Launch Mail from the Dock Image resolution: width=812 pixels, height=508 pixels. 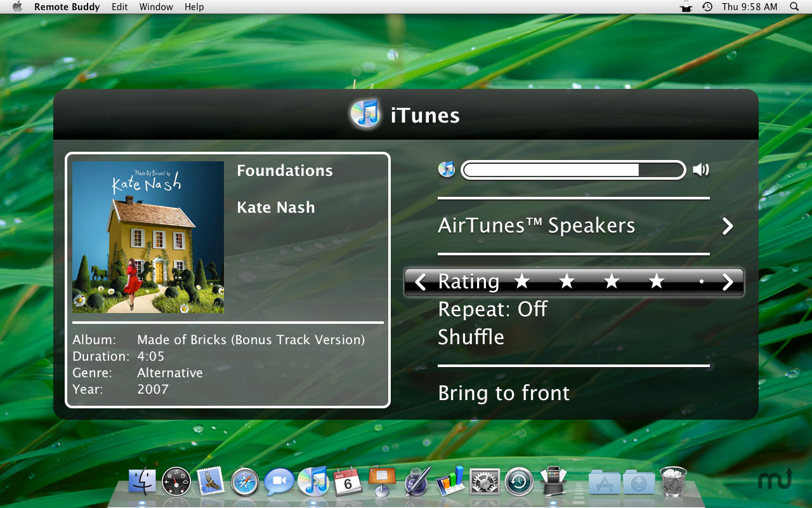coord(211,482)
